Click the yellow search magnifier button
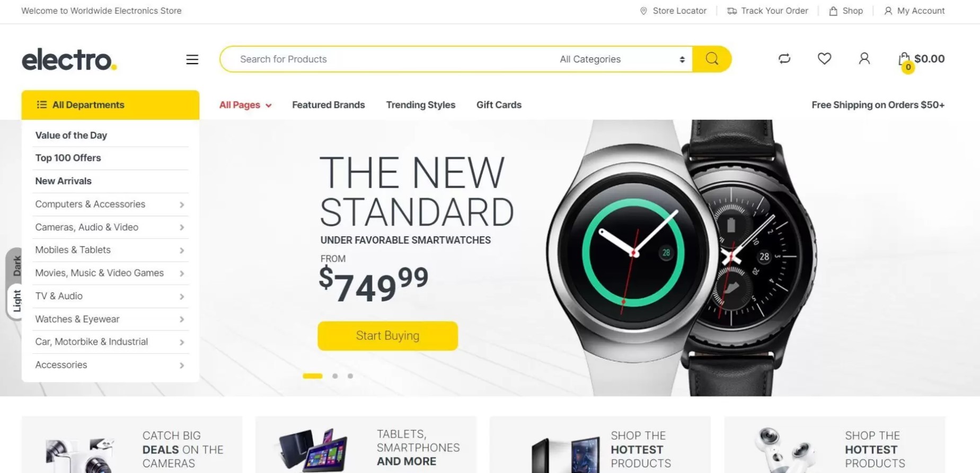 tap(712, 59)
